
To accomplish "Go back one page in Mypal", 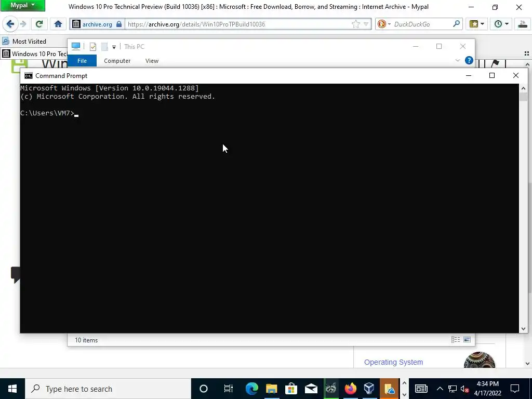I will click(x=10, y=24).
